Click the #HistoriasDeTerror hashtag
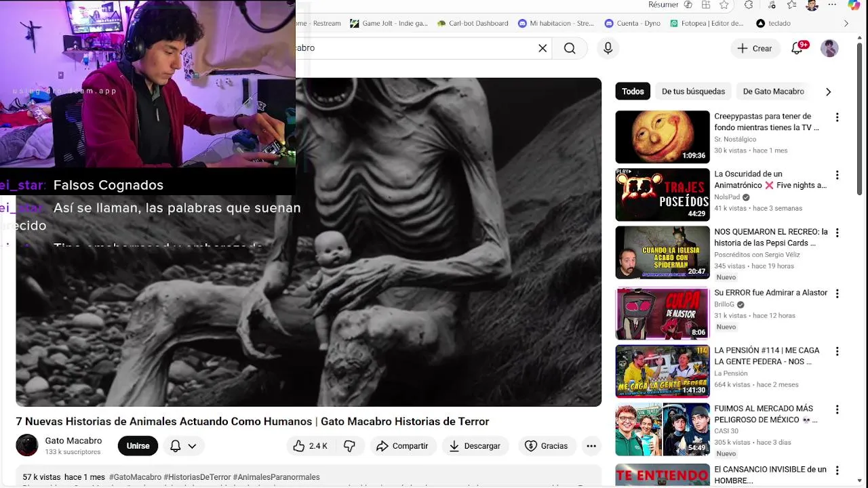 pyautogui.click(x=197, y=477)
